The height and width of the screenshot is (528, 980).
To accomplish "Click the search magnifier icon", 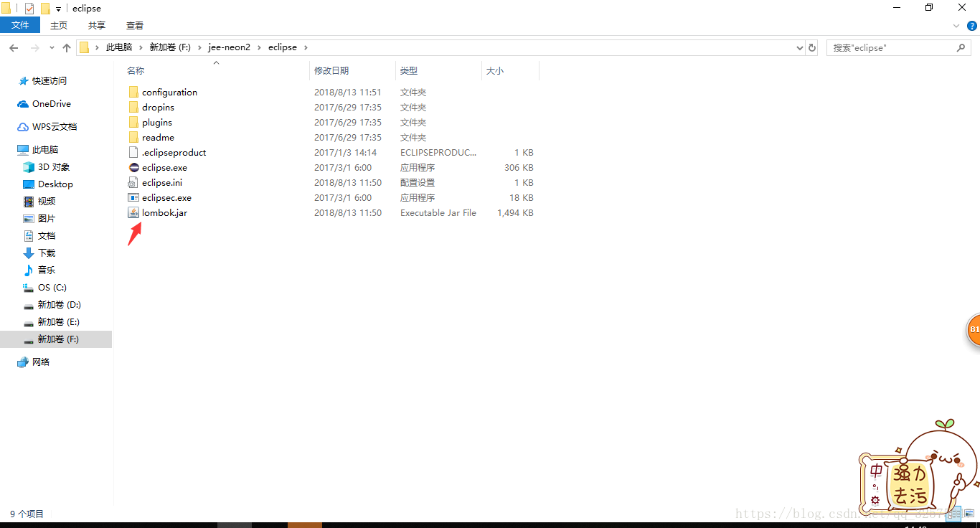I will pyautogui.click(x=961, y=47).
